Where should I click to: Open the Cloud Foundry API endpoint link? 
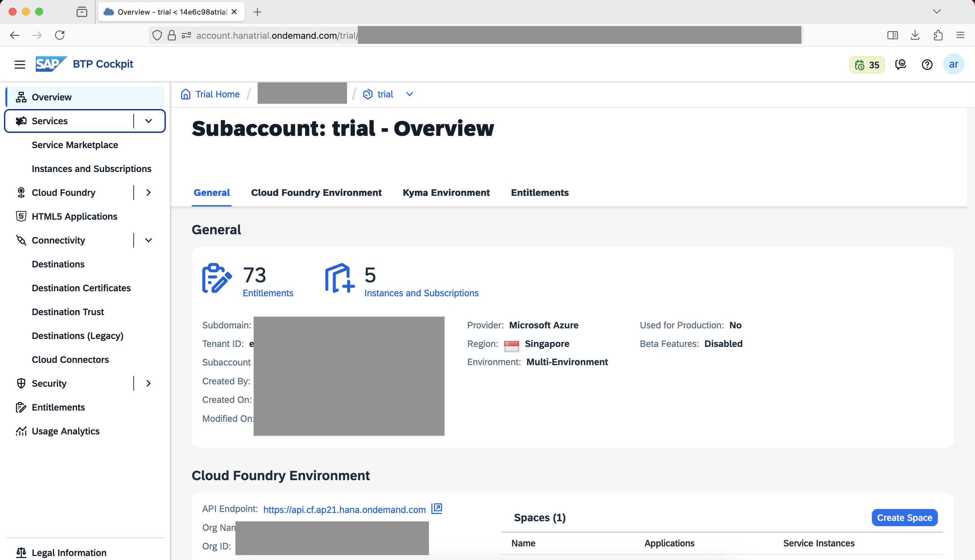(345, 510)
